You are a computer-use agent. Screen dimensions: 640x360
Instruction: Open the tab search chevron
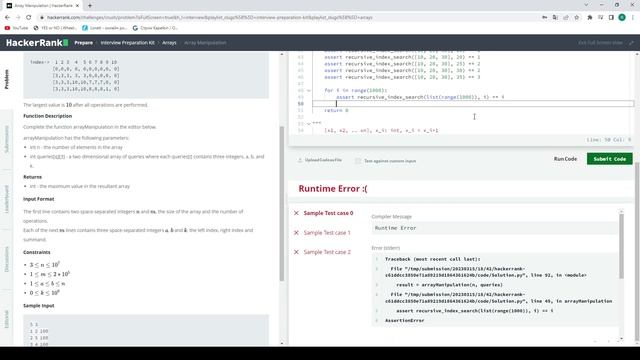pos(586,5)
